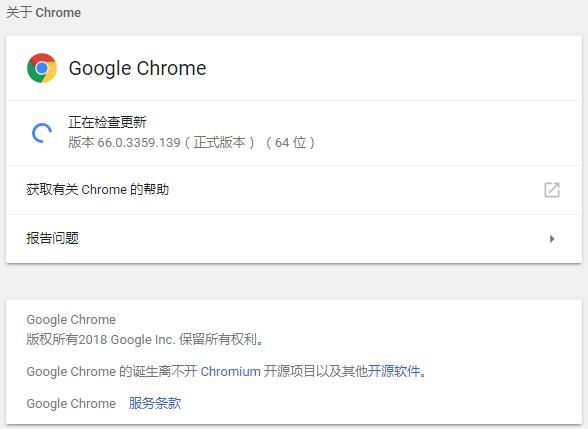Click the 关于 Chrome page heading
The width and height of the screenshot is (588, 429).
click(44, 12)
